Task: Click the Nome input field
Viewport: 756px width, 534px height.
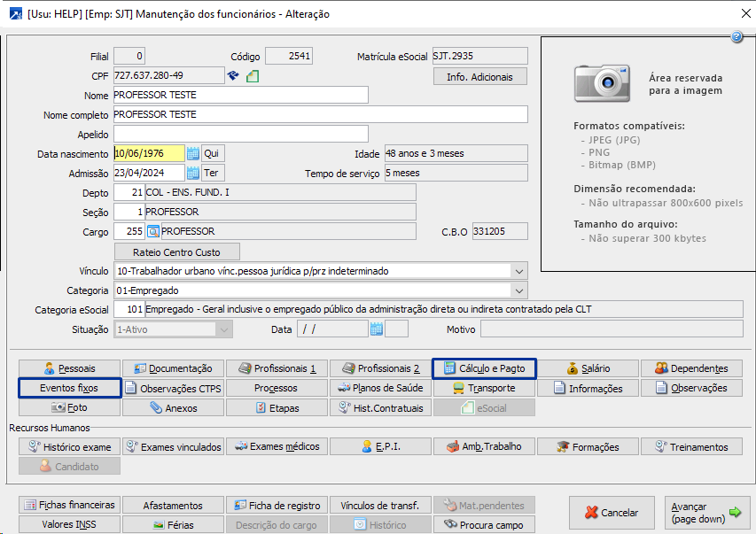Action: 240,95
